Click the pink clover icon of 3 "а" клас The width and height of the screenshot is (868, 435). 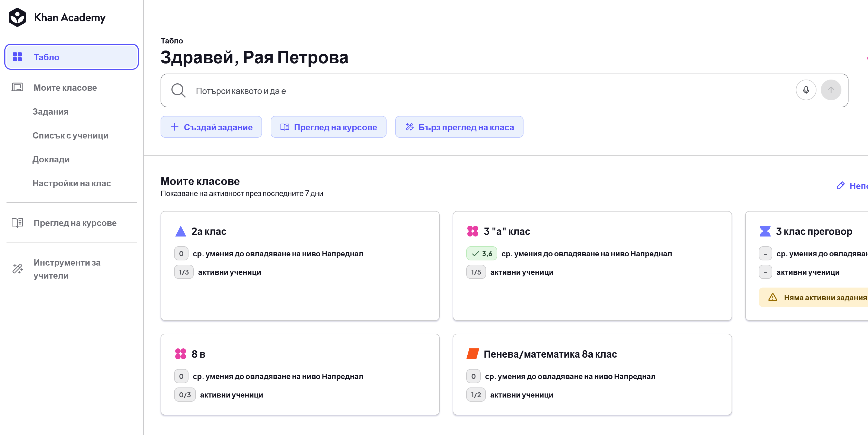click(473, 231)
